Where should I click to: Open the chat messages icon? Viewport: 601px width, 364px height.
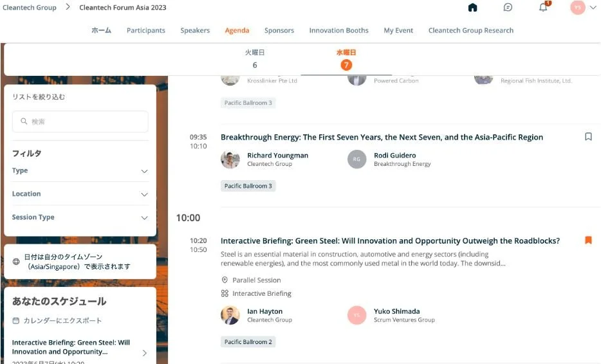(x=508, y=7)
